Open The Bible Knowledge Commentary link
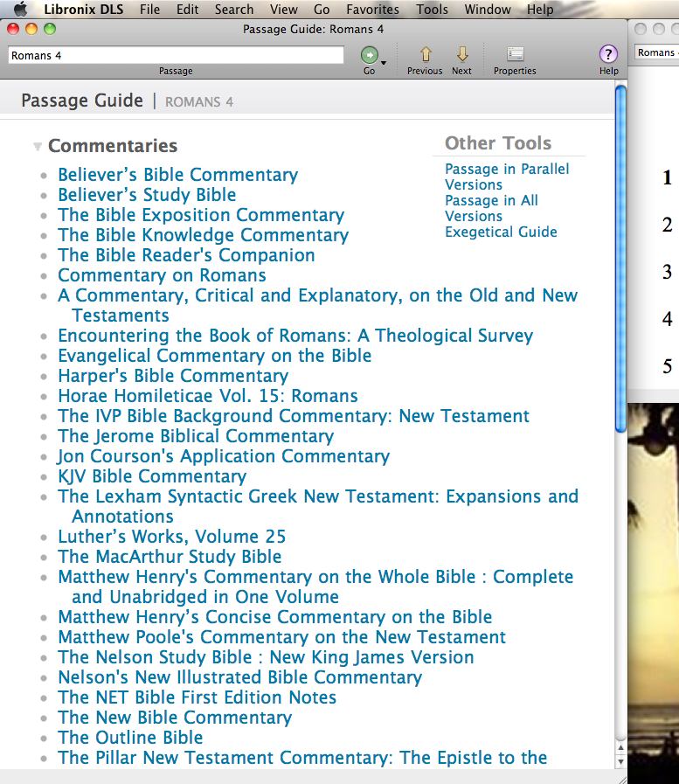 [204, 235]
